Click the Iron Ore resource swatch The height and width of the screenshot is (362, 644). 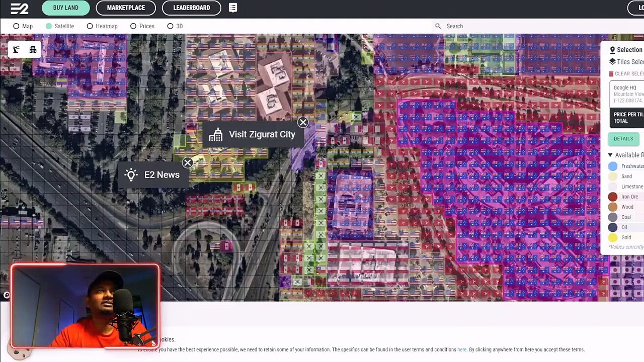click(612, 197)
